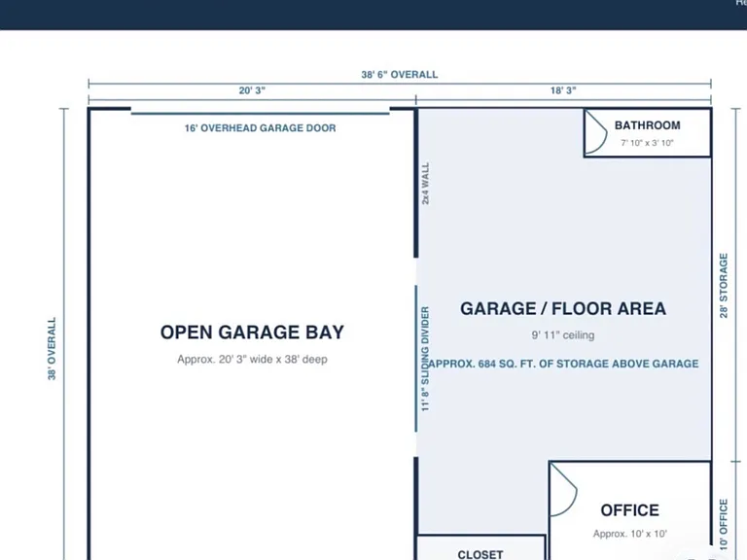Select the CLOSET label
The height and width of the screenshot is (560, 747).
click(x=480, y=554)
